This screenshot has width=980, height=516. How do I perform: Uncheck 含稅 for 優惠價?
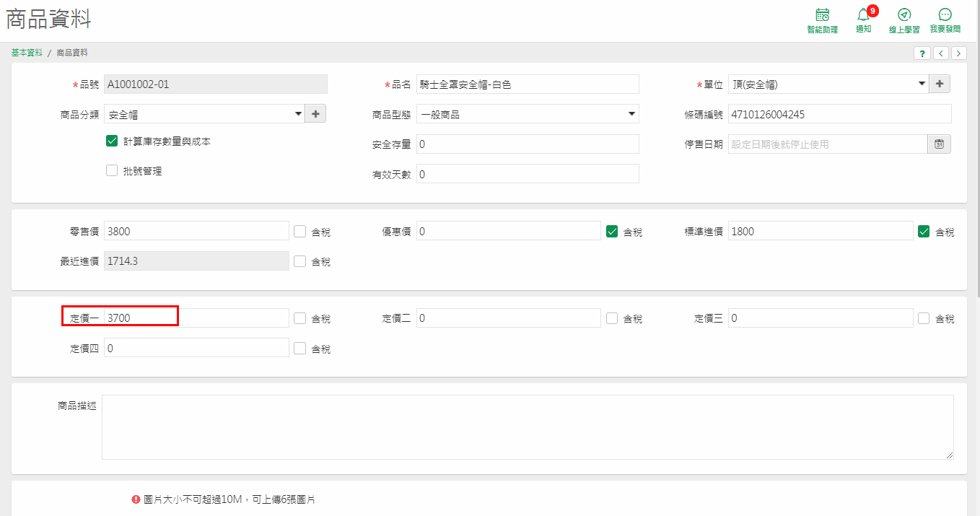[x=612, y=232]
